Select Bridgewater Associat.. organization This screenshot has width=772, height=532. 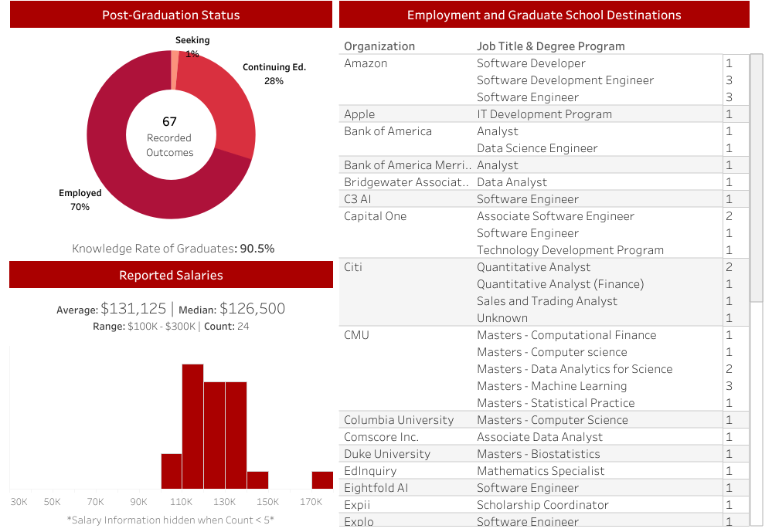pos(406,182)
